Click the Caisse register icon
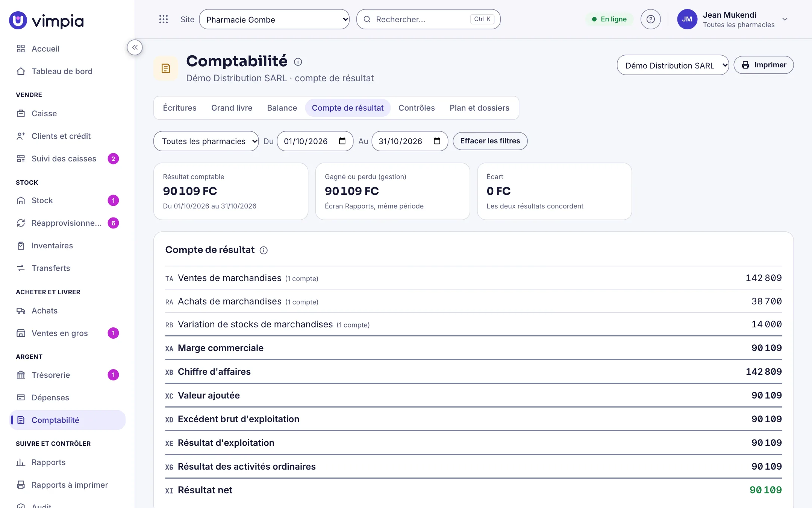Screen dimensions: 812x508 [21, 113]
